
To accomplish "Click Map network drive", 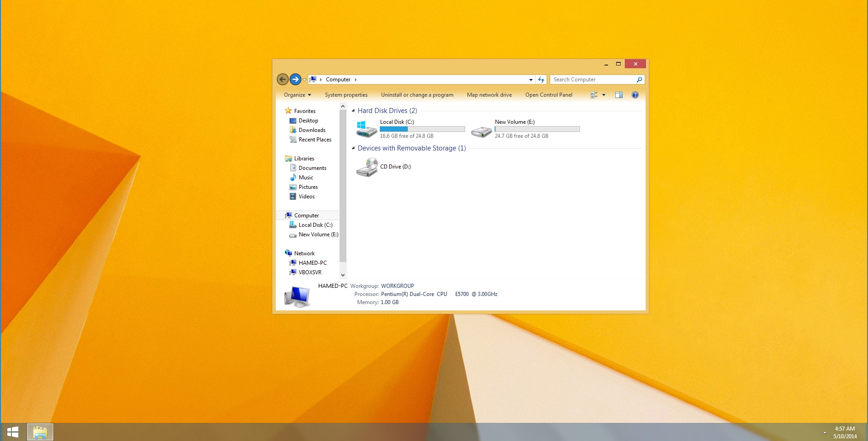I will click(x=489, y=95).
